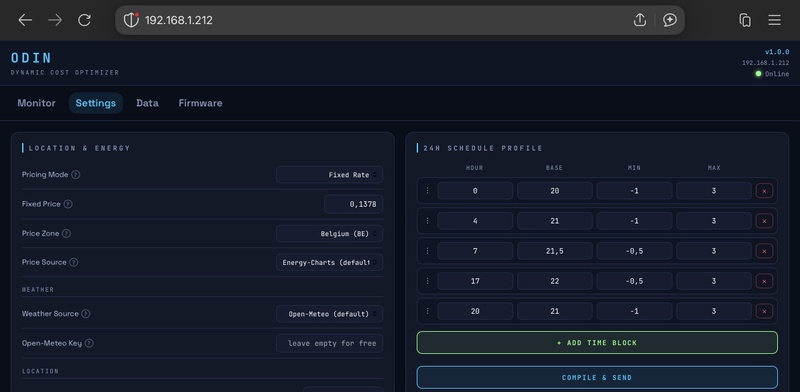Edit the max field in hour 17 row
The height and width of the screenshot is (392, 800).
point(714,281)
